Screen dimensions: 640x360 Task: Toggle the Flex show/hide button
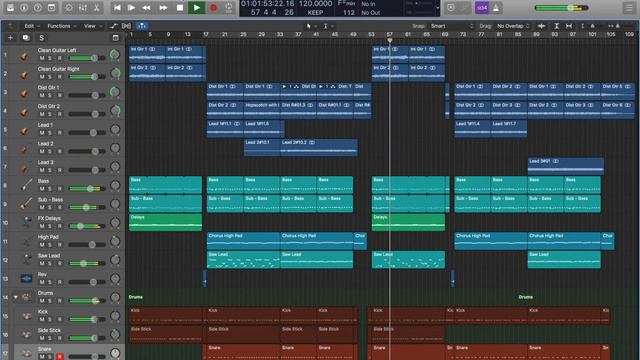(127, 26)
